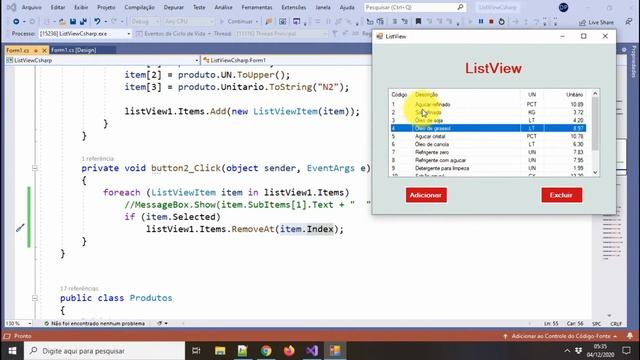Stop debugging with the red square icon
Image resolution: width=640 pixels, height=360 pixels.
(x=491, y=21)
